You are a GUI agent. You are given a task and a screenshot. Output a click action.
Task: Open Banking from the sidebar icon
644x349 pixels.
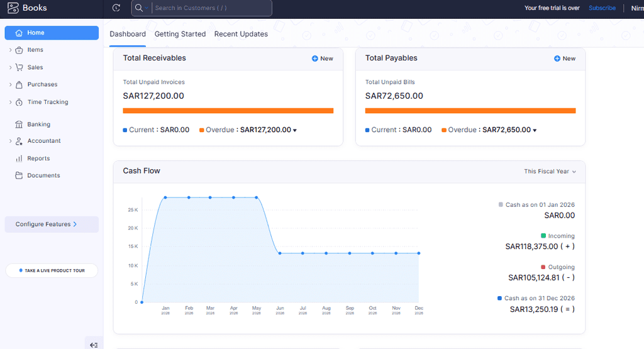(19, 125)
